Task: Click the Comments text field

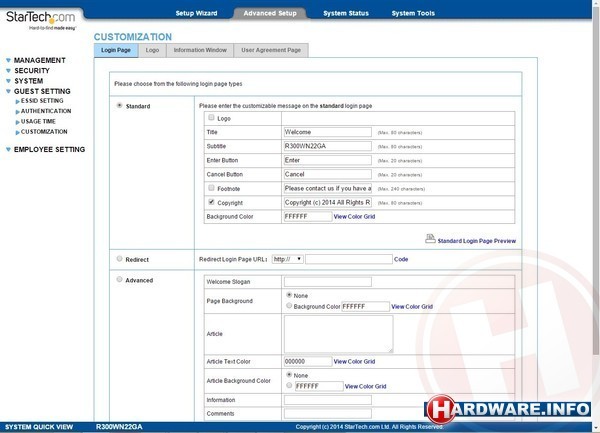Action: [328, 413]
